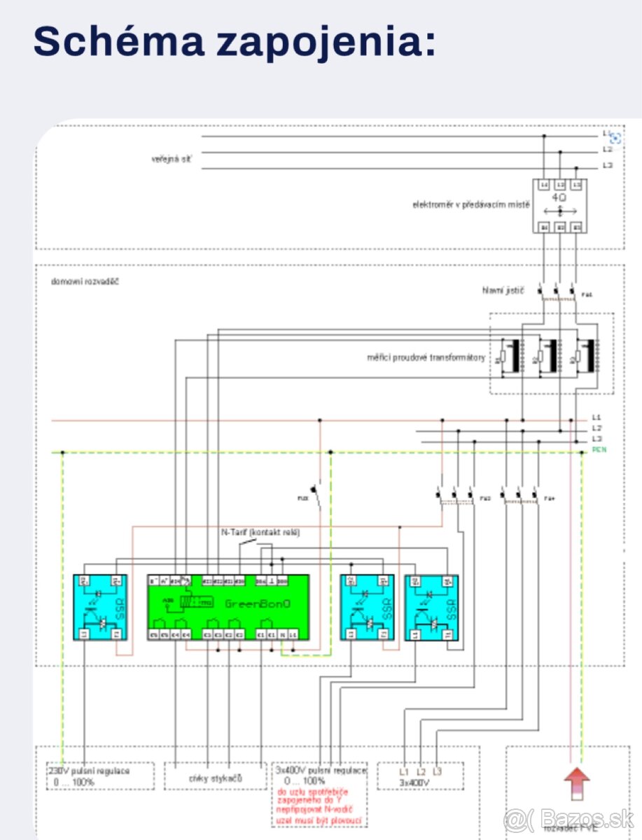
Task: Click the leftmost current transformer symbol
Action: [x=513, y=356]
